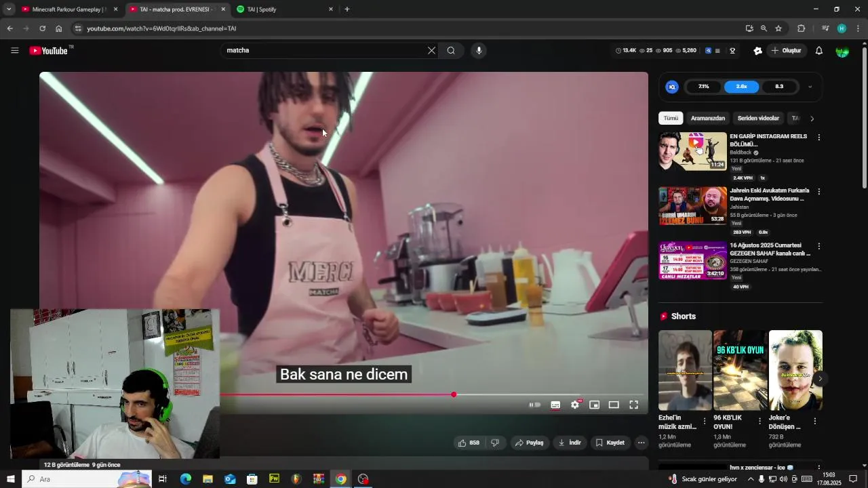Select the Aramanızdan filter chip
This screenshot has width=868, height=488.
click(x=708, y=118)
